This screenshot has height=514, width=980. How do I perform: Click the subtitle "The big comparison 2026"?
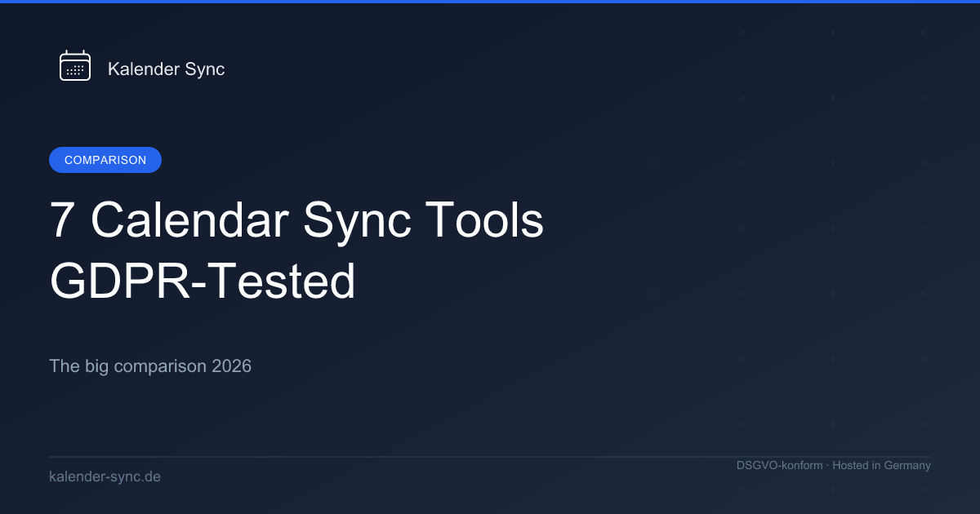pyautogui.click(x=150, y=366)
